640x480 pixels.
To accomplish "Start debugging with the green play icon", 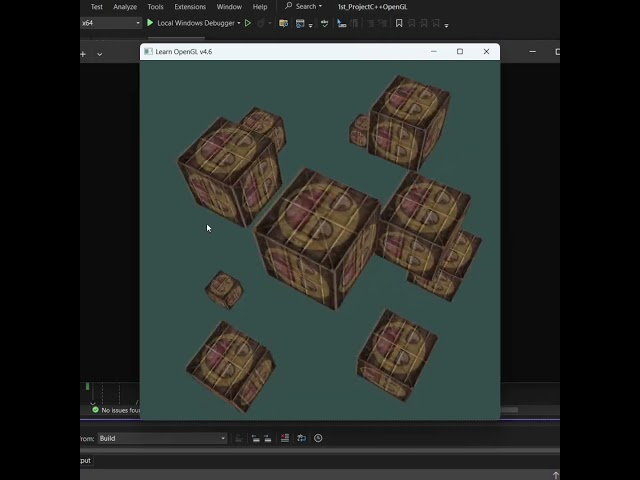I will (x=150, y=23).
